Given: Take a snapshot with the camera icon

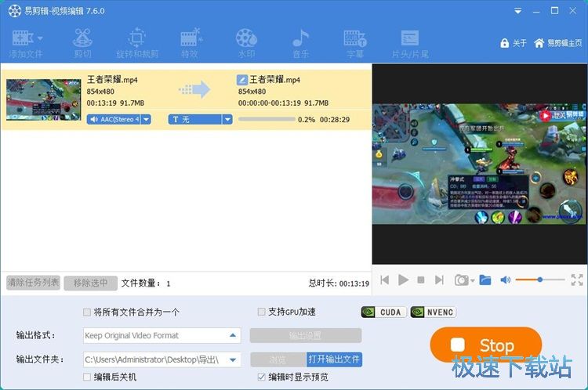Looking at the screenshot, I should pos(461,280).
